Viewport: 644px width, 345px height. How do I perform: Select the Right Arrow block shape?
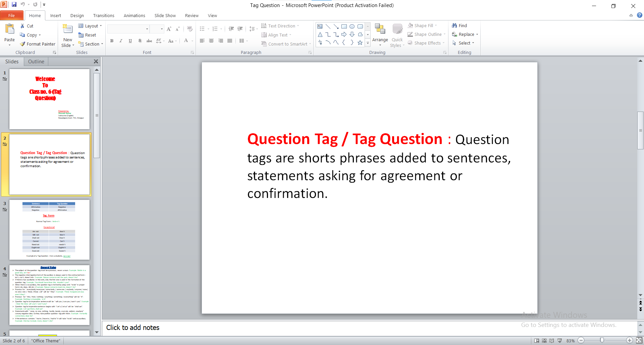coord(344,34)
